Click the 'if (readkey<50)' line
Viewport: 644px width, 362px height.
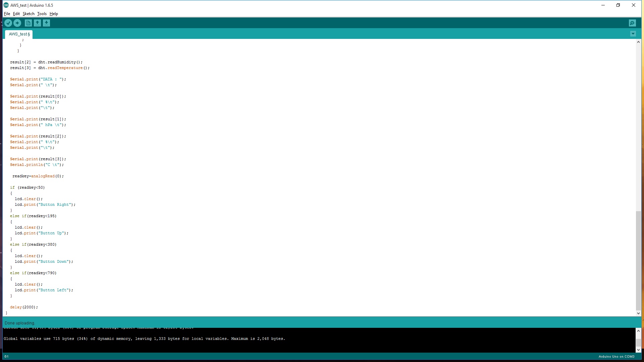pos(27,188)
